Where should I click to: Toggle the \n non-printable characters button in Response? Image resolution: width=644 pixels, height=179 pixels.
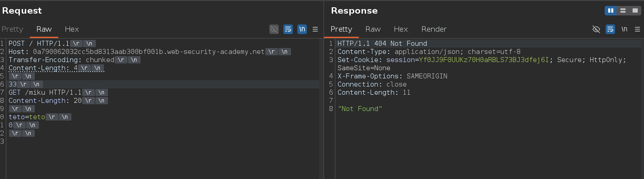point(625,29)
